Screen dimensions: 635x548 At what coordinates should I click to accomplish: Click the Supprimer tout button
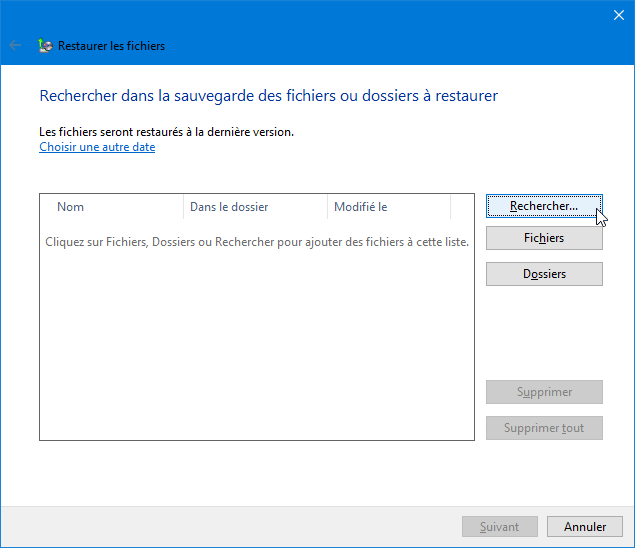coord(544,428)
